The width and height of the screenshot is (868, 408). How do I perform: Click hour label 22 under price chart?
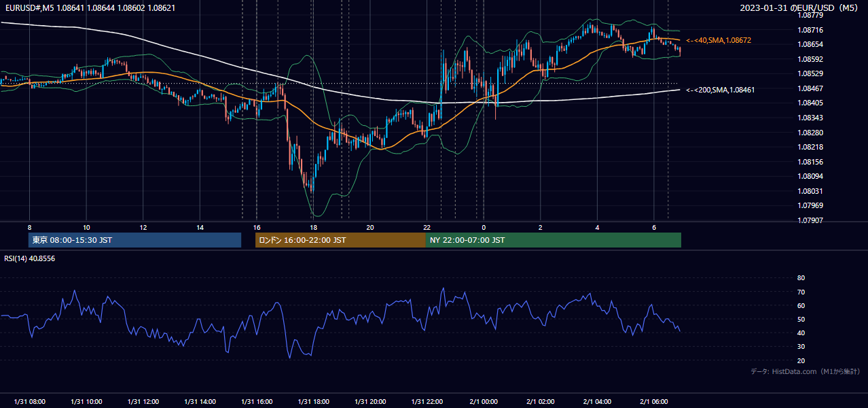point(427,227)
